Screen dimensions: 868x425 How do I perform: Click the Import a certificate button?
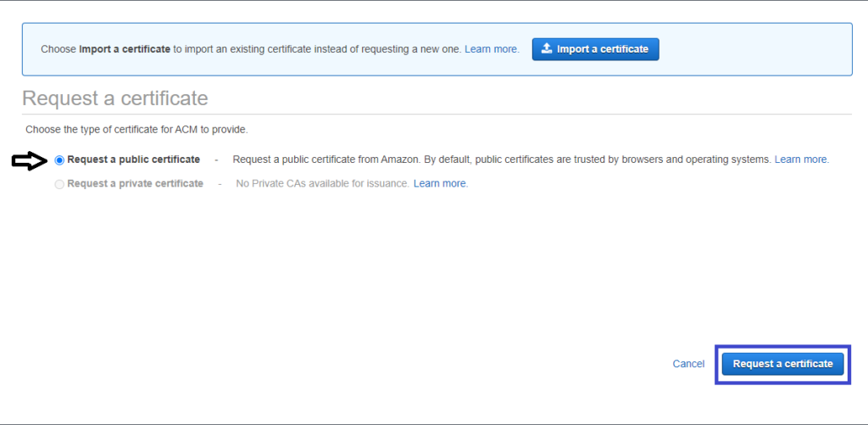point(595,48)
